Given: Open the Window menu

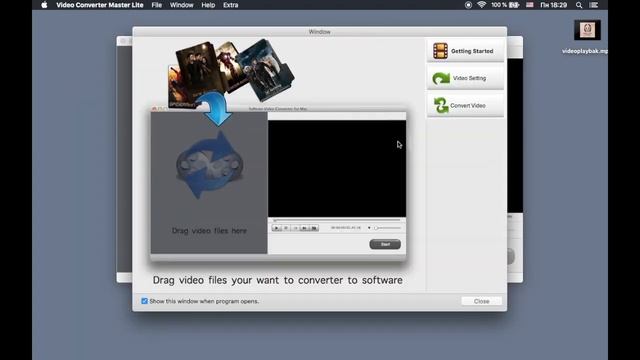Looking at the screenshot, I should pos(182,5).
